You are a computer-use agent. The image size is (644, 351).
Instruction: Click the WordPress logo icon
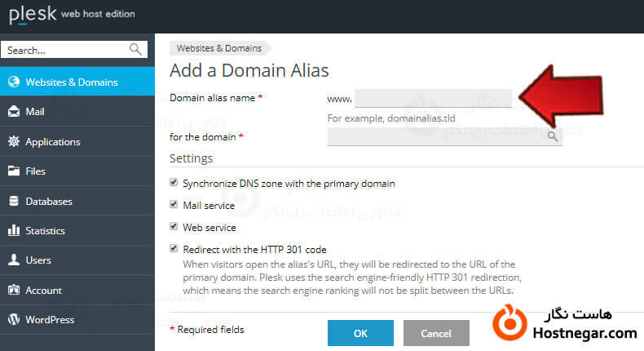[x=13, y=320]
